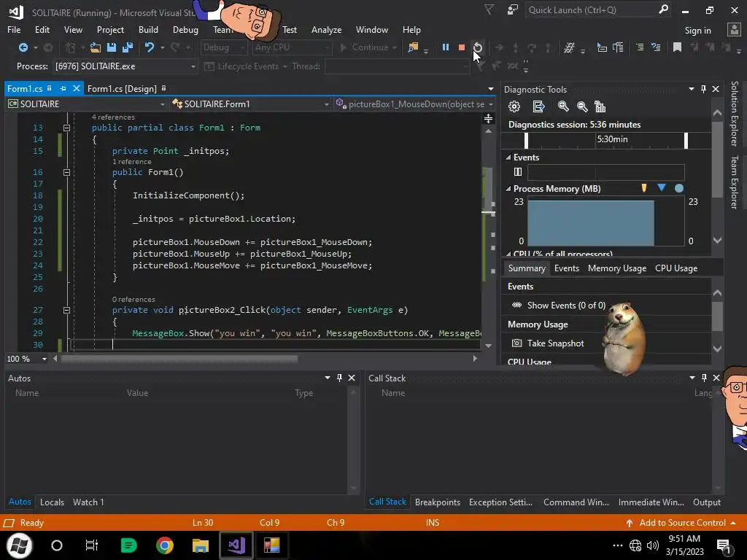
Task: Open the Analyze menu
Action: 326,29
